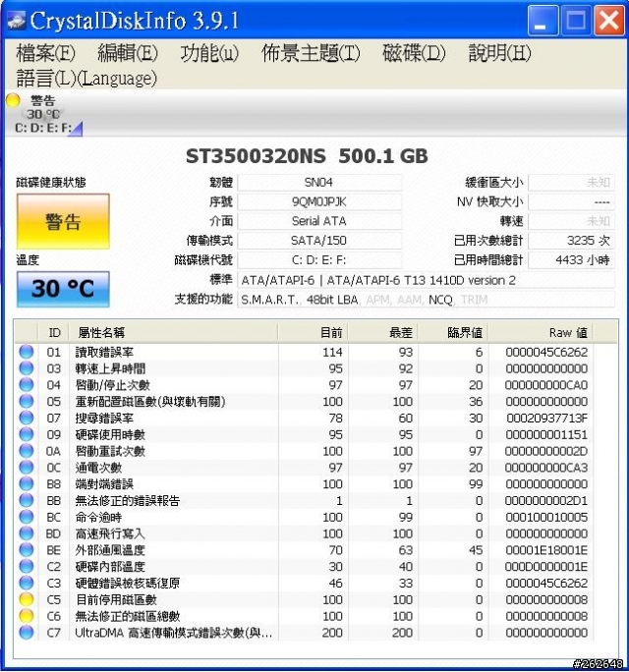
Task: Click blue status dot for 04 啟動/停止次數
Action: [27, 385]
